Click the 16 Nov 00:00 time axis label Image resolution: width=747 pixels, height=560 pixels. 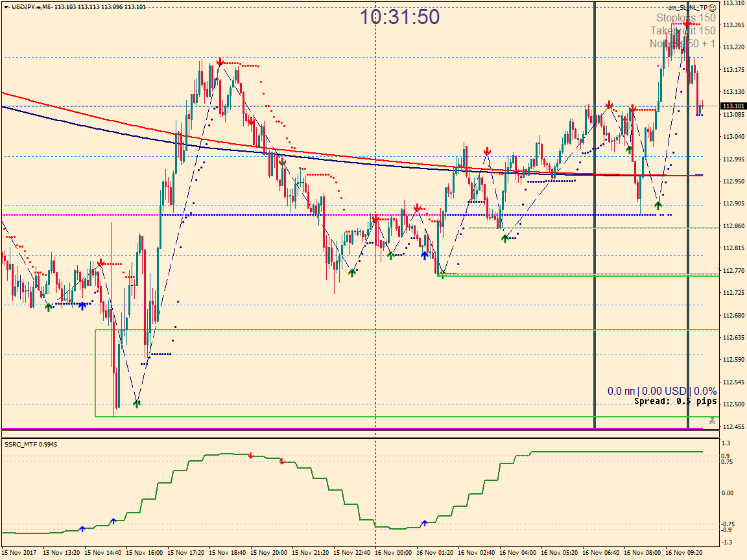(x=393, y=553)
